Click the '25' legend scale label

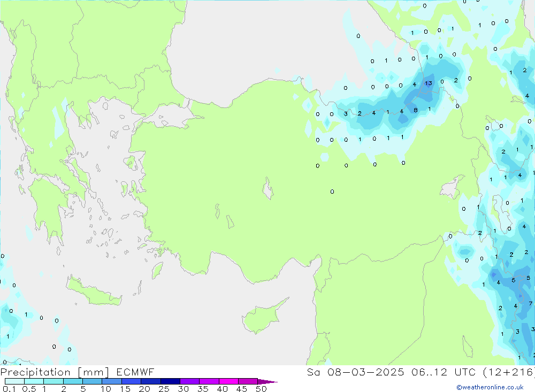click(164, 389)
